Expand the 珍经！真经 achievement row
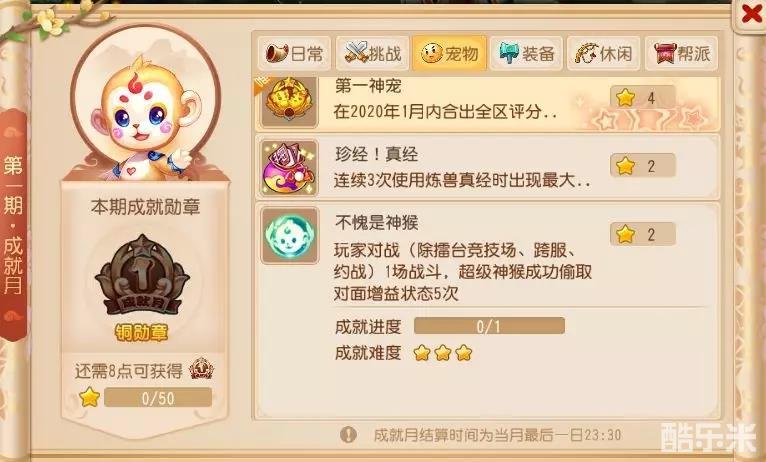 point(488,168)
